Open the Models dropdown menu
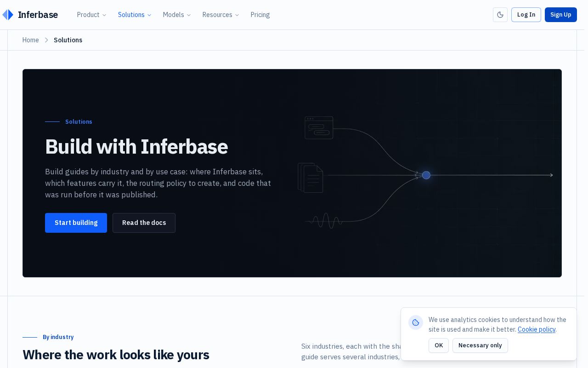Screen dimensions: 588x368 tap(177, 15)
